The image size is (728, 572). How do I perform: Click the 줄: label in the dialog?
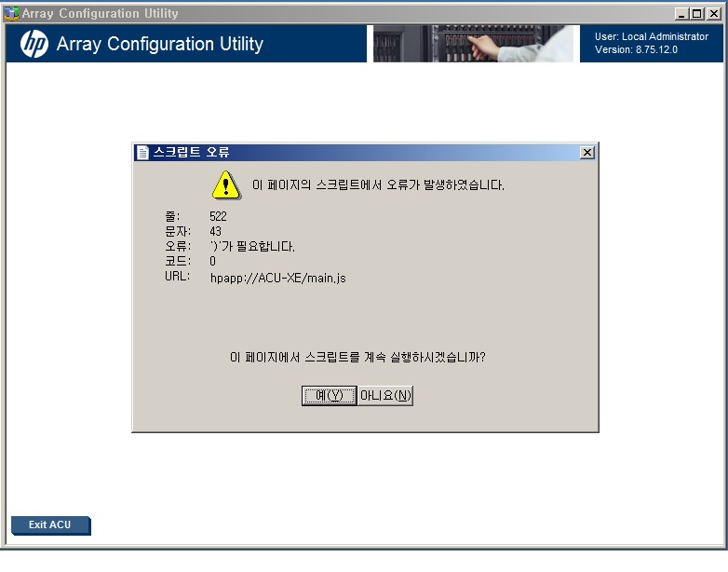pyautogui.click(x=172, y=216)
